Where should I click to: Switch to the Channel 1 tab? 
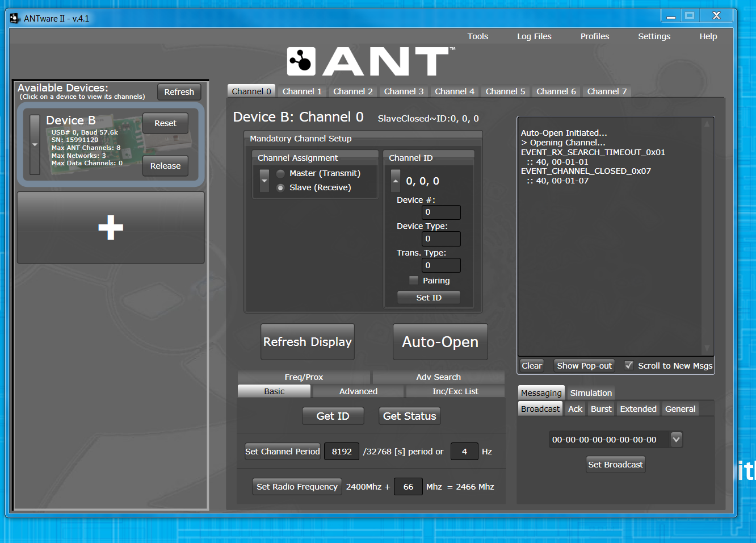pyautogui.click(x=302, y=91)
